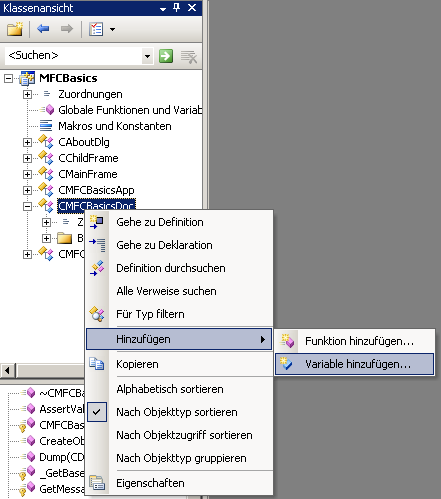Collapse the CMFCBasicsDoc class
The height and width of the screenshot is (499, 441).
pyautogui.click(x=27, y=207)
